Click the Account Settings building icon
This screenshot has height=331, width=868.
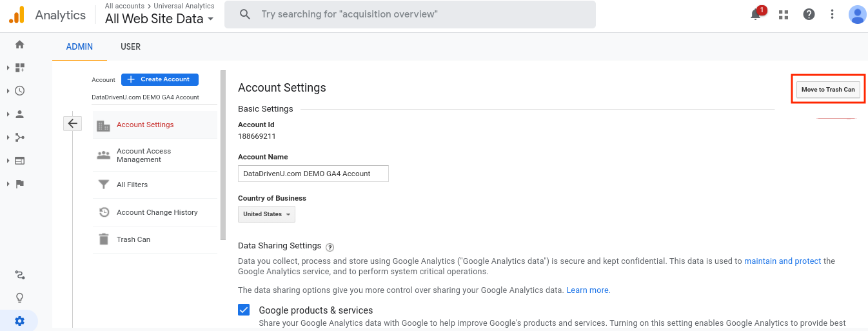point(103,126)
